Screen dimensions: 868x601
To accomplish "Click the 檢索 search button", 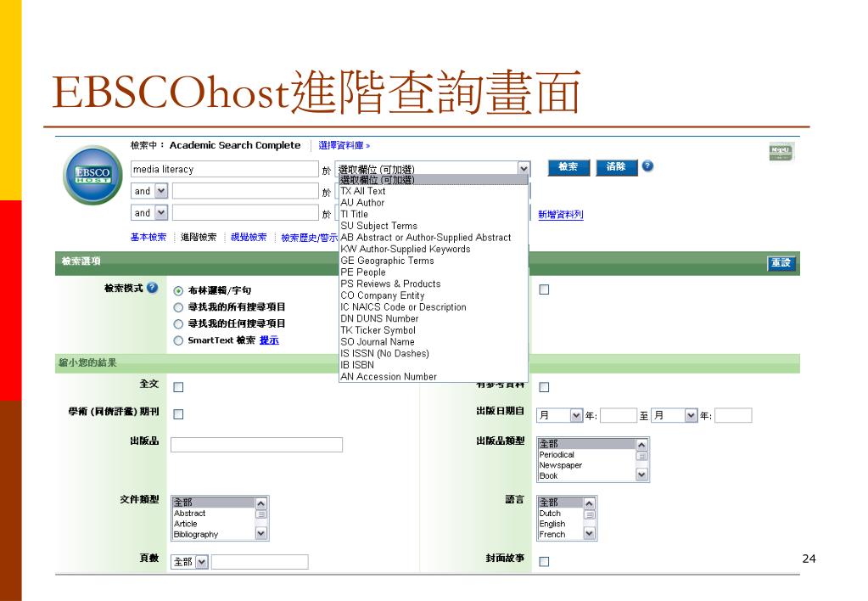I will coord(568,167).
